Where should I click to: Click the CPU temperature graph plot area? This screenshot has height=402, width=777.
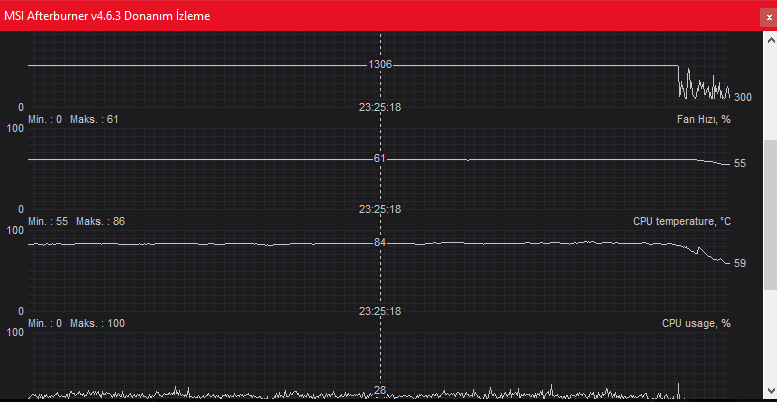coord(379,271)
